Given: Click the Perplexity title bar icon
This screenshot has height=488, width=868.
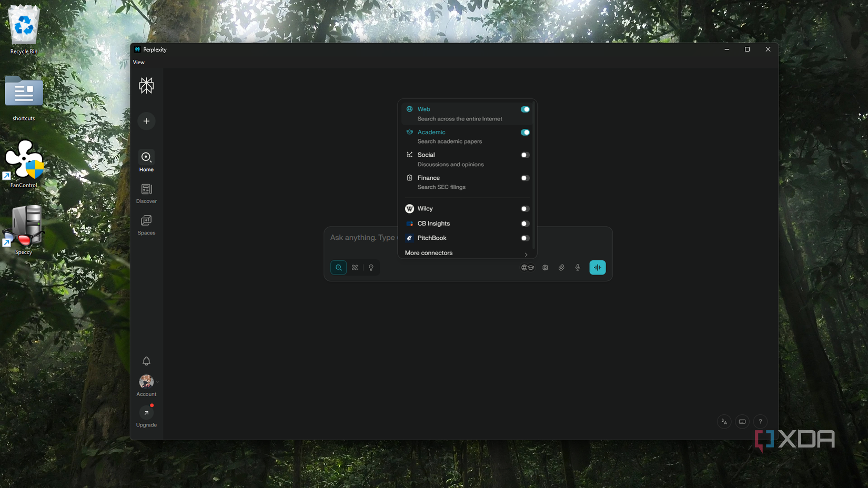Looking at the screenshot, I should pos(137,49).
